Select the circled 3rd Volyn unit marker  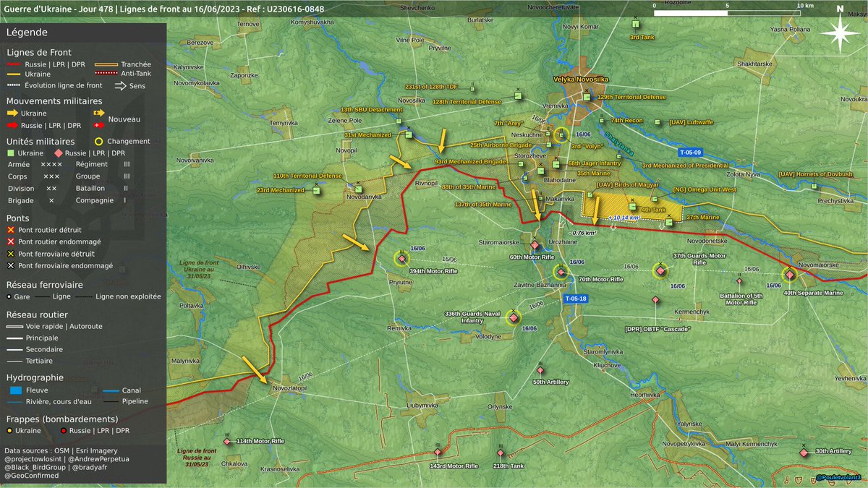coord(561,134)
